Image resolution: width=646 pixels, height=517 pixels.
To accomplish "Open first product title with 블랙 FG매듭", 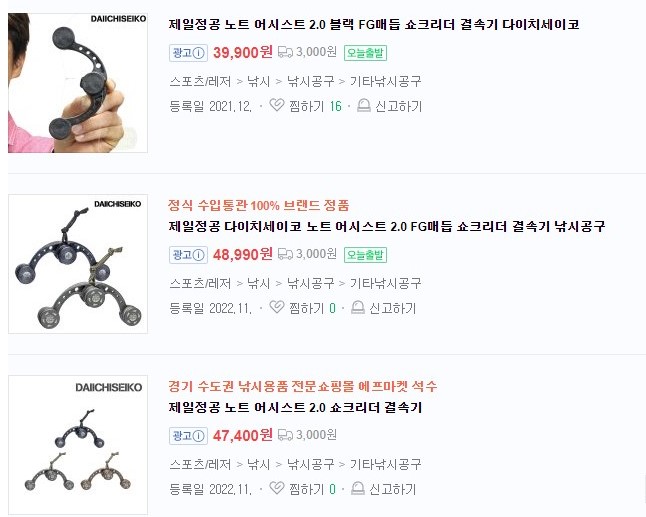I will point(374,24).
